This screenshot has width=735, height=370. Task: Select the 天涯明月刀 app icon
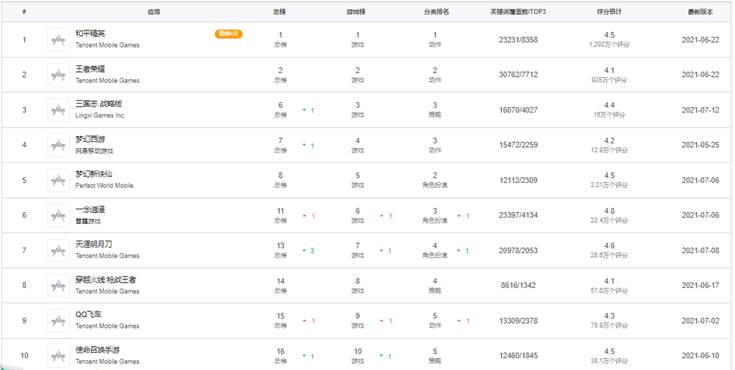click(58, 250)
